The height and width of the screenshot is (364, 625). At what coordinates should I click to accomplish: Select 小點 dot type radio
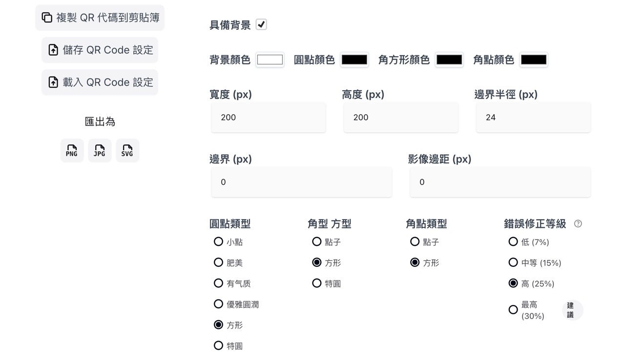218,242
